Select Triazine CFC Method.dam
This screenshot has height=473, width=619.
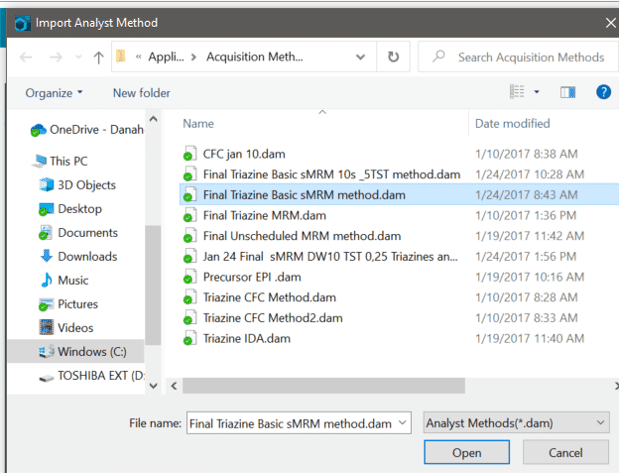pyautogui.click(x=270, y=298)
